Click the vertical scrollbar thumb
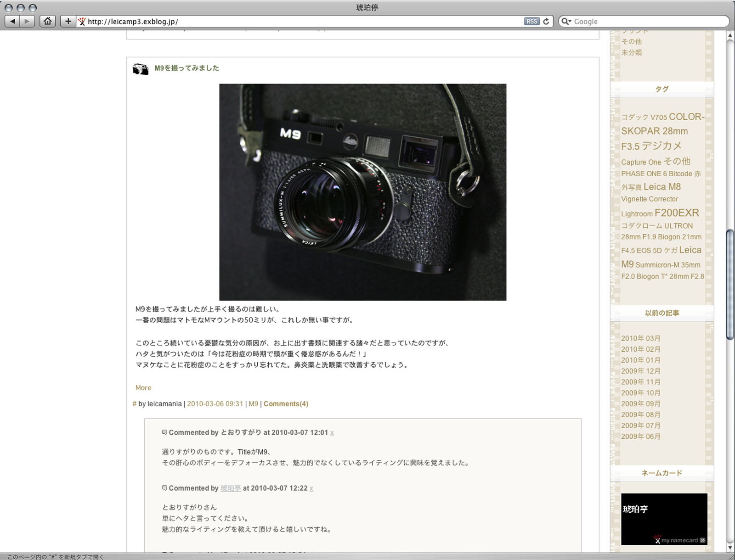 tap(730, 284)
